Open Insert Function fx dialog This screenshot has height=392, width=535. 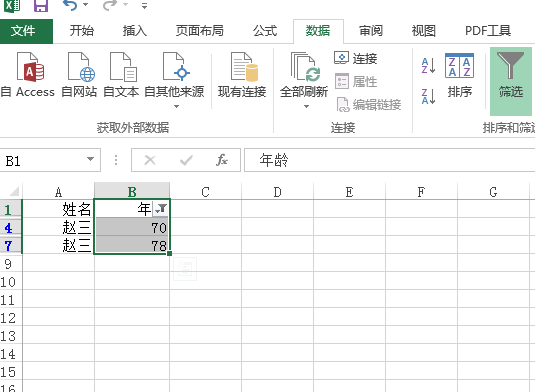point(222,160)
